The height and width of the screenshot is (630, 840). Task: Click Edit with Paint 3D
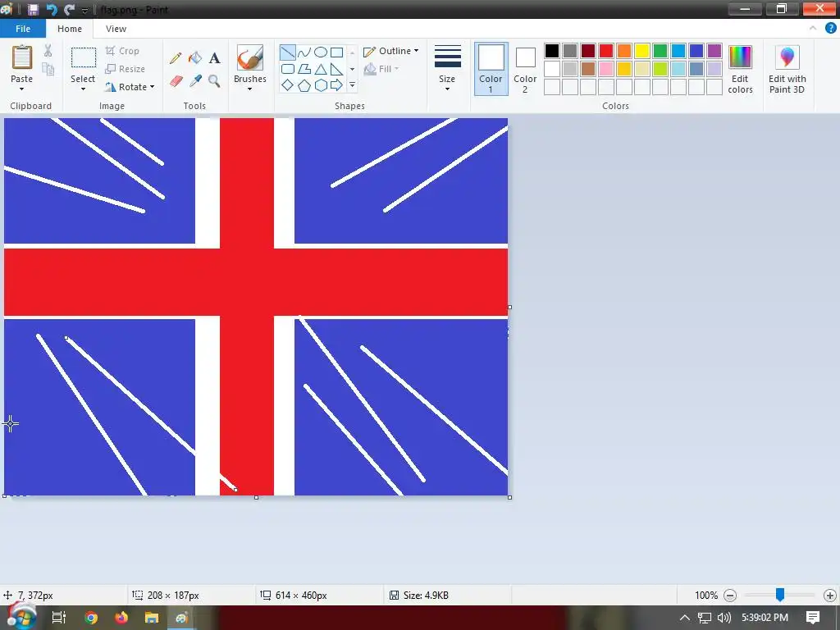pyautogui.click(x=787, y=69)
